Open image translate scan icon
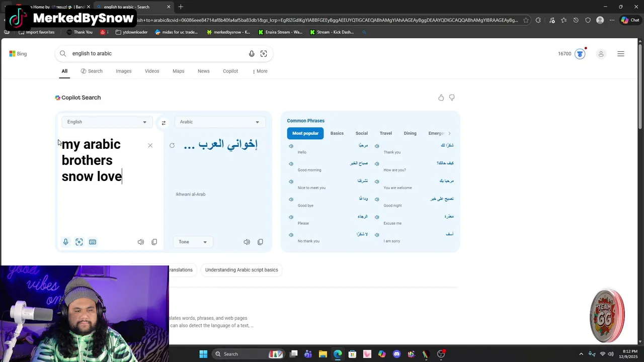The width and height of the screenshot is (644, 362). [x=79, y=242]
